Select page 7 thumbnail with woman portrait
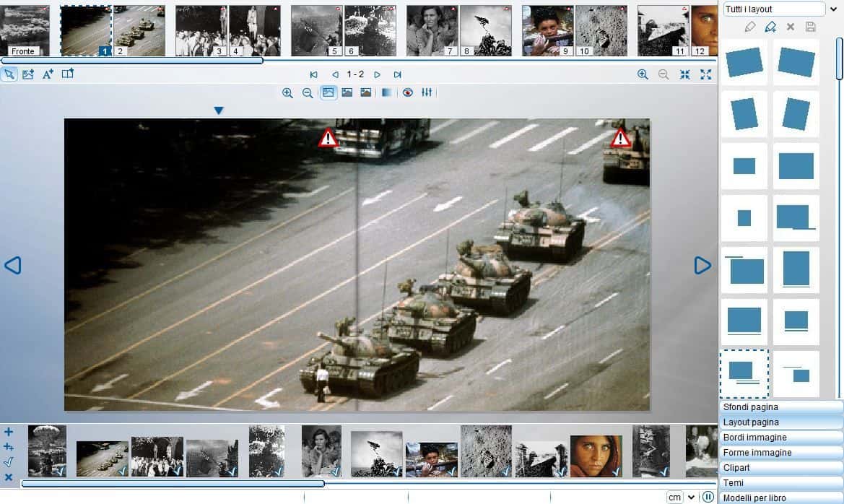The height and width of the screenshot is (504, 844). pos(432,31)
